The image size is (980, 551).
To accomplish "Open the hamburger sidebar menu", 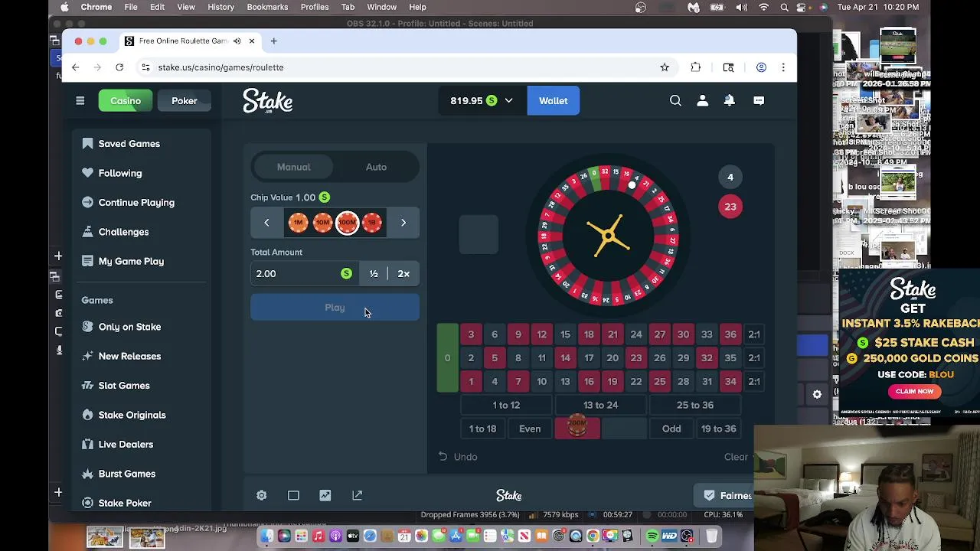I will (80, 100).
